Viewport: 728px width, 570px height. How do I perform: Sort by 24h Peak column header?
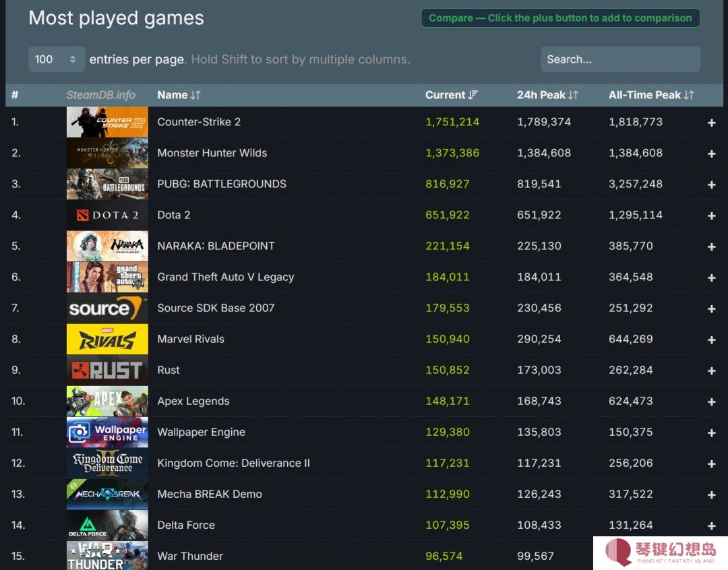click(x=547, y=95)
